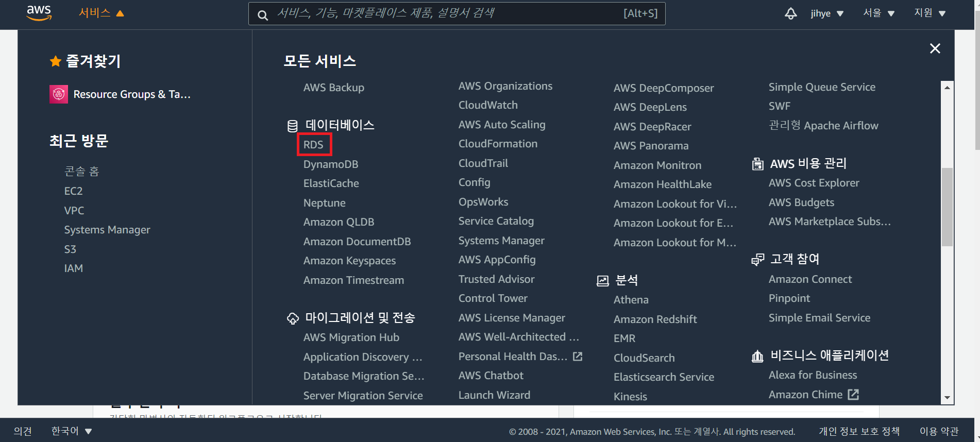Image resolution: width=980 pixels, height=442 pixels.
Task: Open AWS Organizations
Action: pyautogui.click(x=505, y=86)
